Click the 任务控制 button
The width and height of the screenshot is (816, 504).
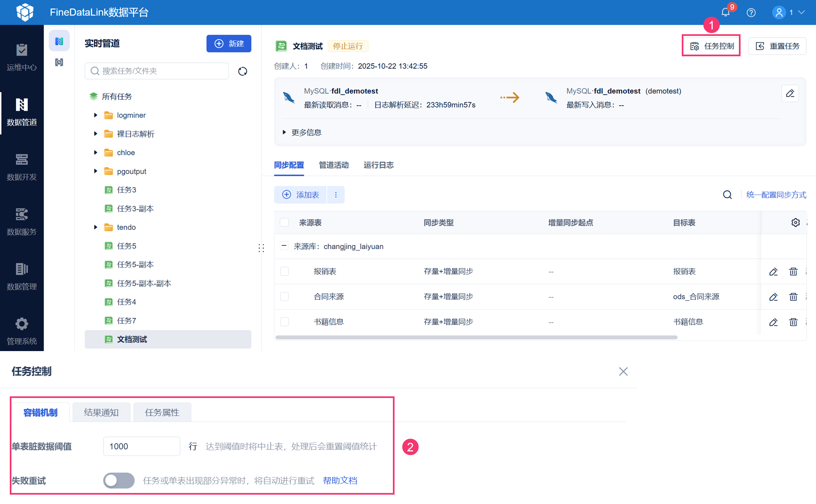(x=711, y=46)
